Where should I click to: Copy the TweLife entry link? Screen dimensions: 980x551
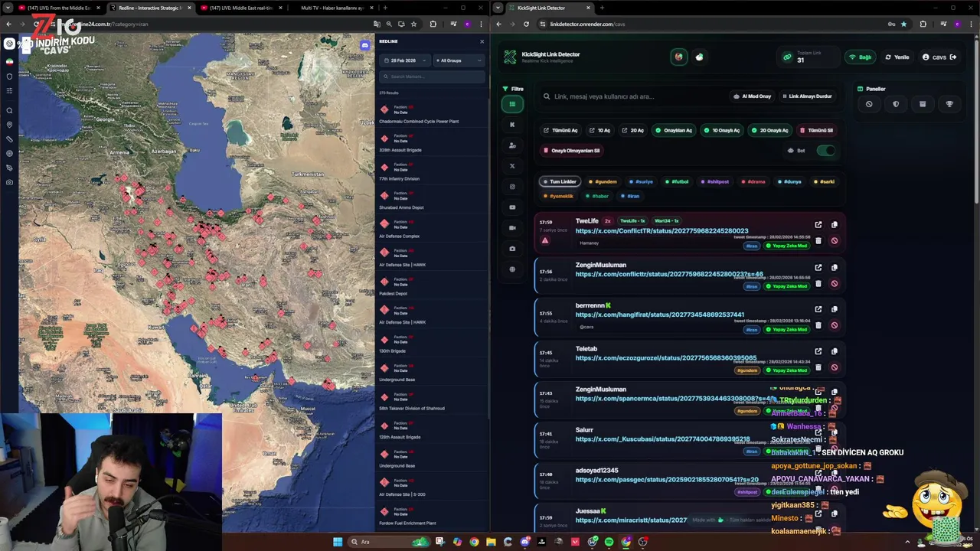pyautogui.click(x=835, y=225)
